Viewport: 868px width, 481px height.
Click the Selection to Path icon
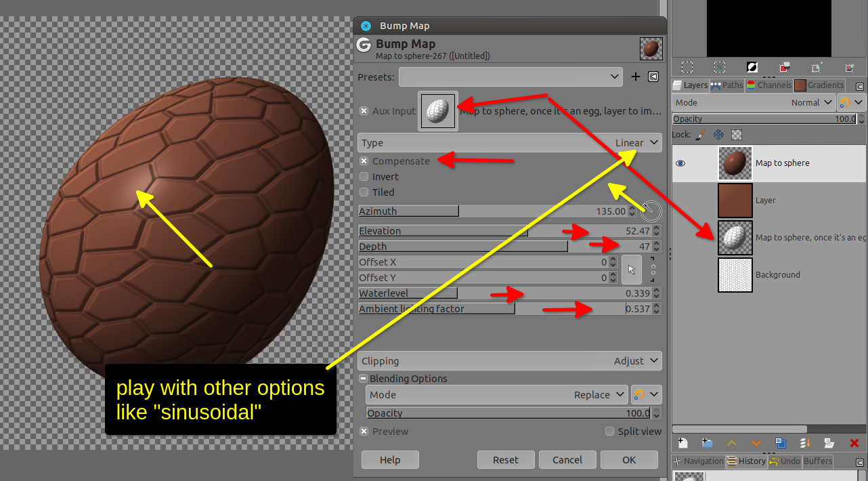tap(817, 67)
